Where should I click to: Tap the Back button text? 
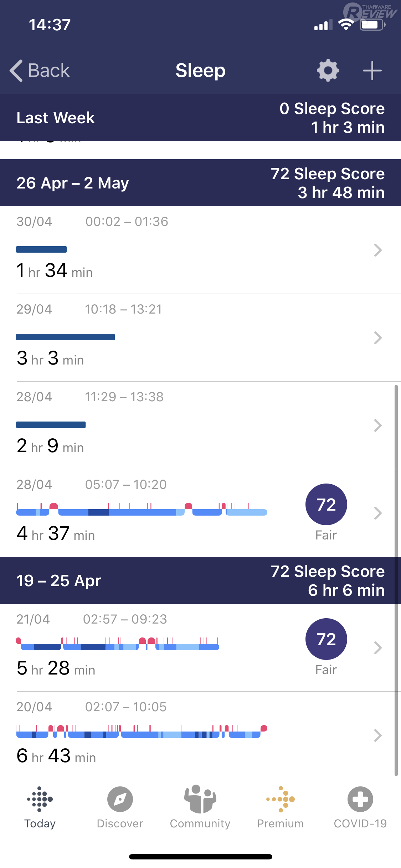point(49,71)
